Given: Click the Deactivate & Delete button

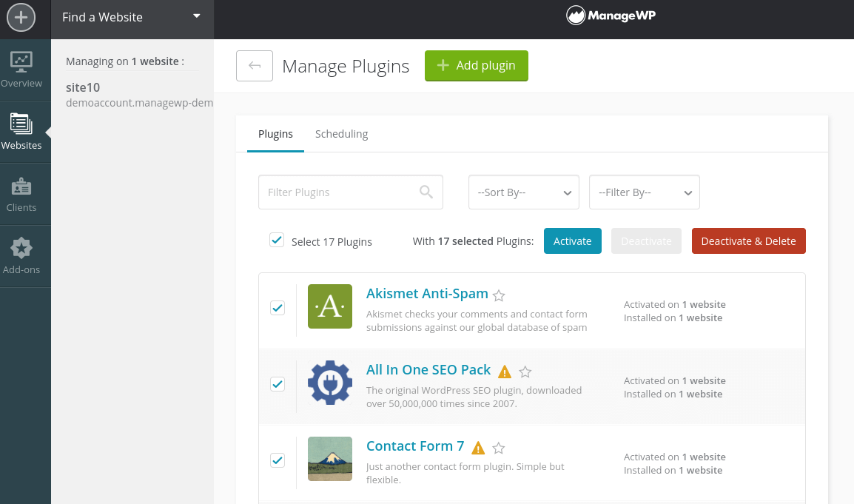Looking at the screenshot, I should point(748,241).
